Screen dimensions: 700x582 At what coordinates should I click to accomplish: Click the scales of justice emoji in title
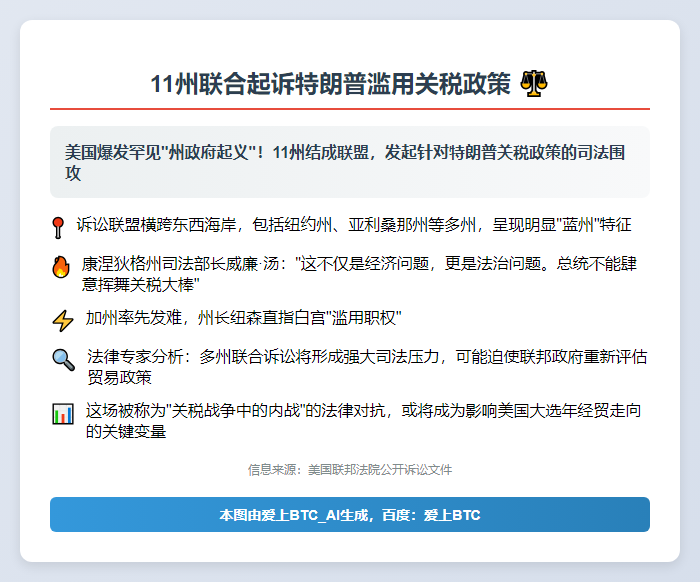(x=534, y=83)
